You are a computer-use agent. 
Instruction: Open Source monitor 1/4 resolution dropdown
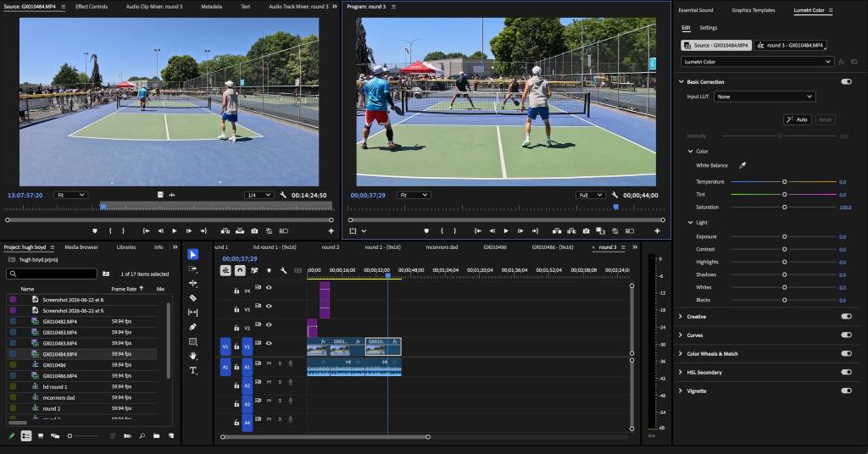point(259,195)
